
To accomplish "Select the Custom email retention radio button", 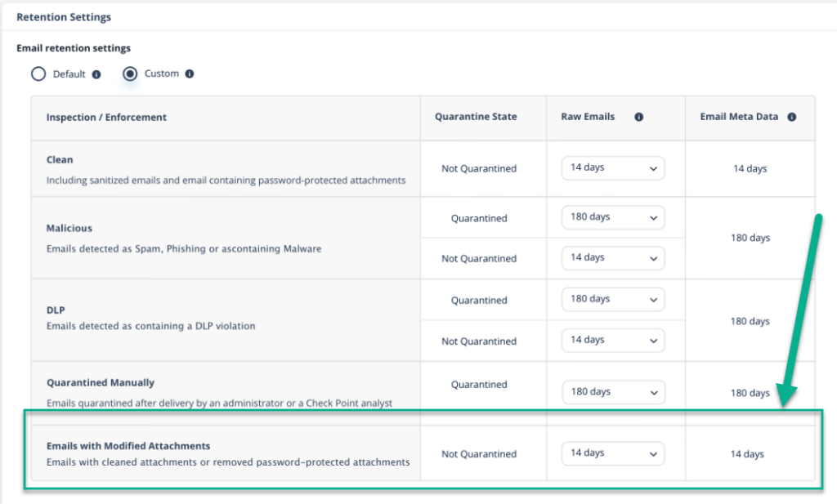I will 130,74.
